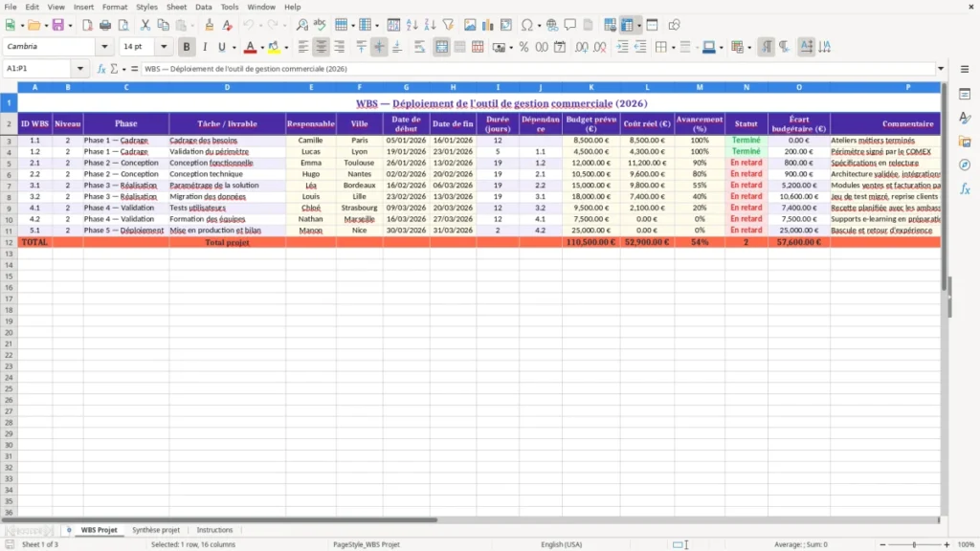Adjust the zoom slider handle

coord(914,544)
